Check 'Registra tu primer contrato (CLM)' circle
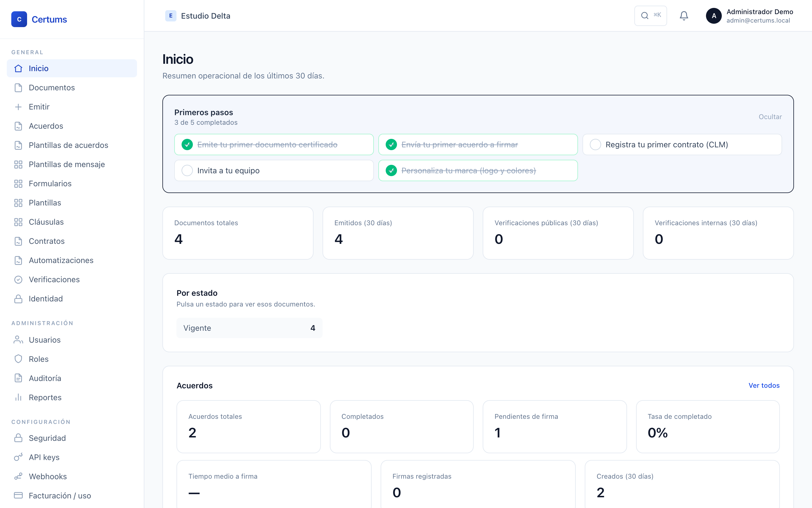The image size is (812, 508). pyautogui.click(x=595, y=144)
